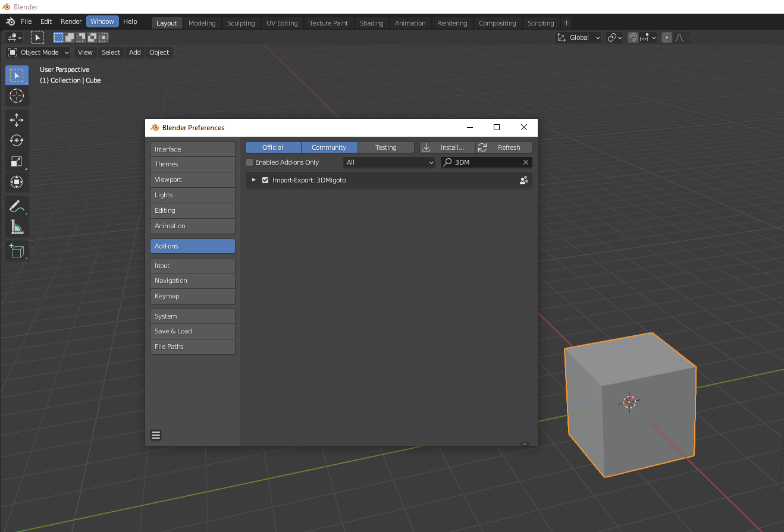
Task: Switch to the Shading workspace tab
Action: pos(372,23)
